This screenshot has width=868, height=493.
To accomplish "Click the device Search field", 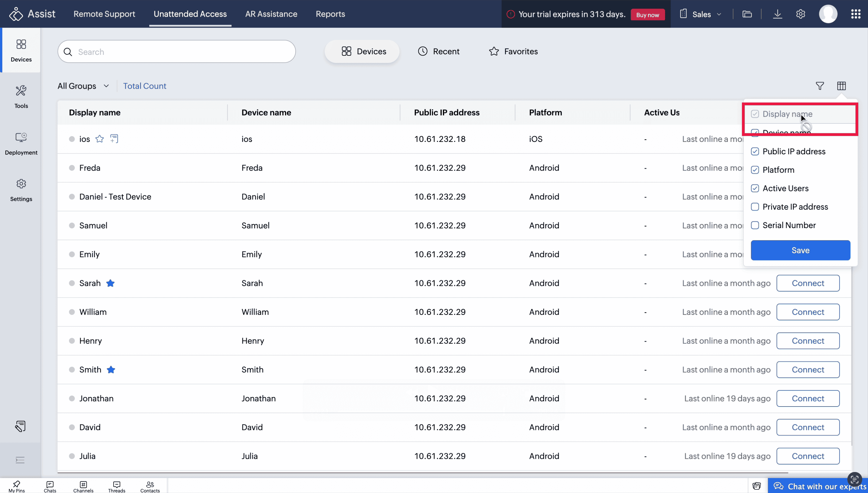I will tap(177, 52).
